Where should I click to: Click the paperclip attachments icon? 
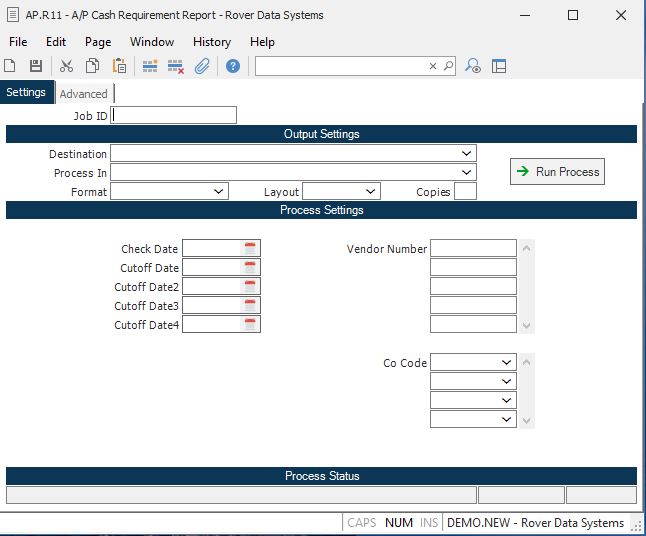pyautogui.click(x=202, y=66)
